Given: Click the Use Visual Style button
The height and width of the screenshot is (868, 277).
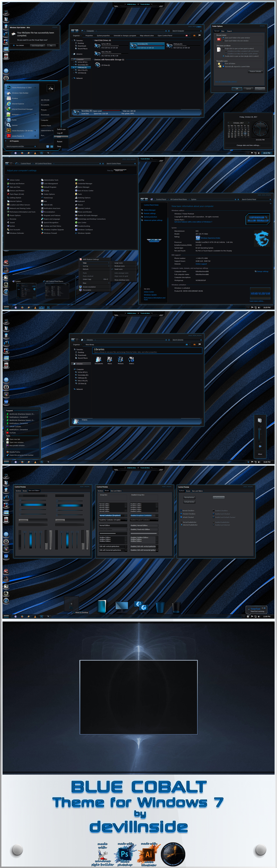Looking at the screenshot, I should [38, 45].
